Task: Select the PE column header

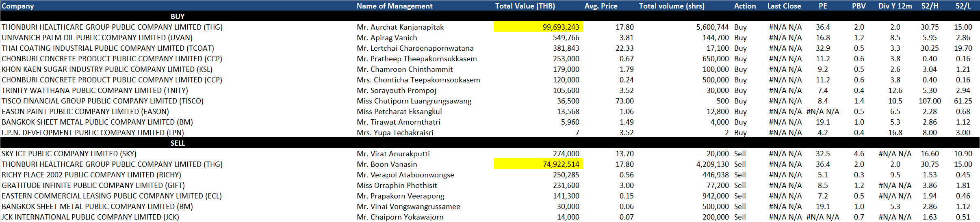Action: (823, 6)
